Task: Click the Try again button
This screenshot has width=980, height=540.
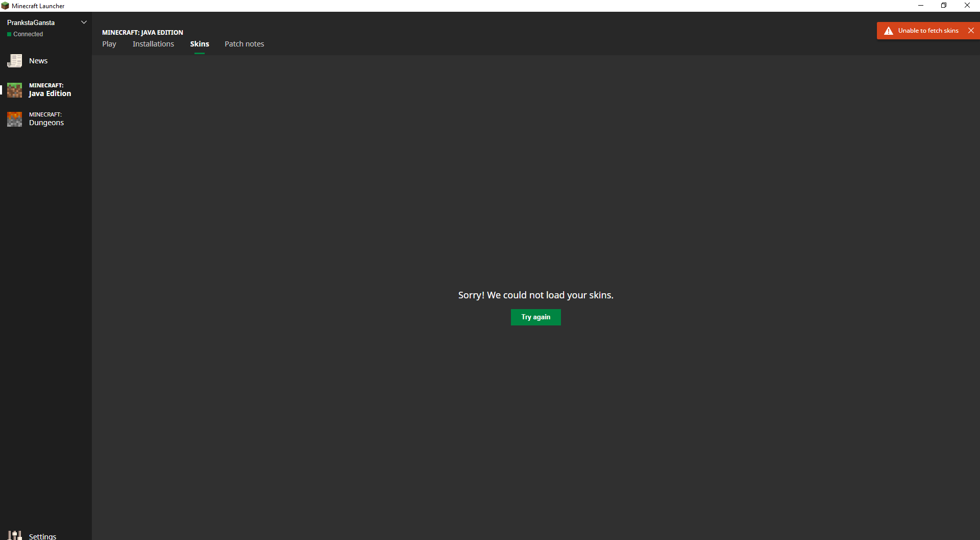Action: pyautogui.click(x=536, y=317)
